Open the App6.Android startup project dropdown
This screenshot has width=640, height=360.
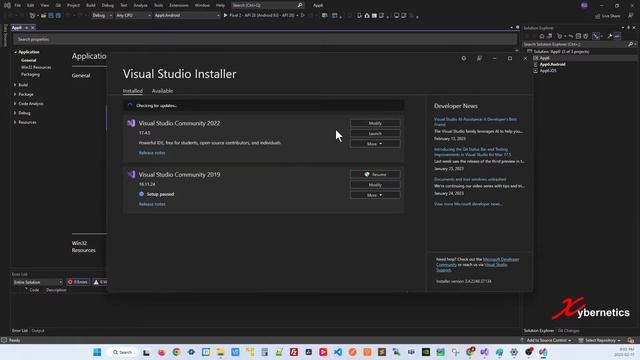[187, 16]
